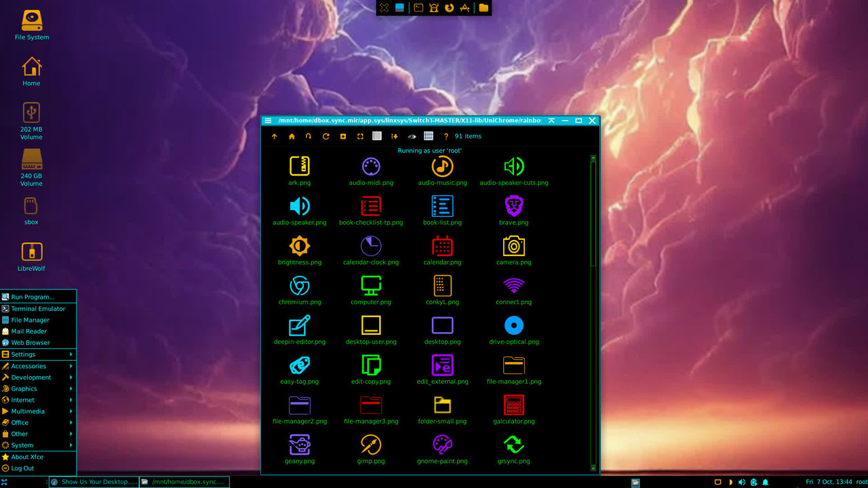
Task: Click Log Out in the menu
Action: tap(22, 468)
